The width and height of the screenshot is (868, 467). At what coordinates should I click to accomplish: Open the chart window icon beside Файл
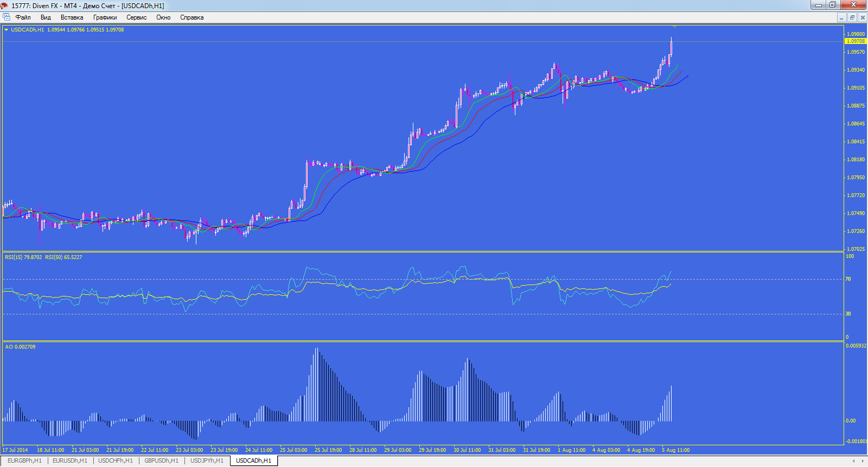7,17
